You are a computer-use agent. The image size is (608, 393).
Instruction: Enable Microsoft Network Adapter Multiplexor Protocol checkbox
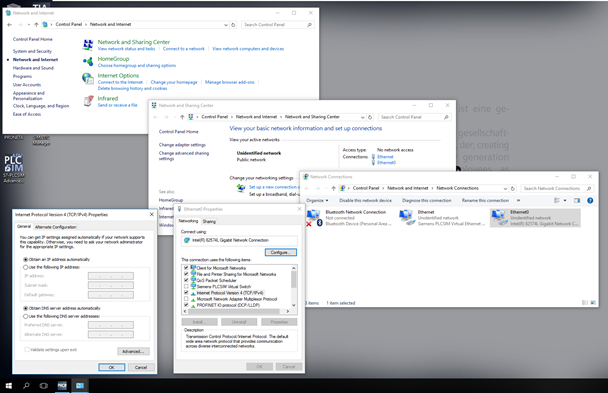click(x=186, y=299)
